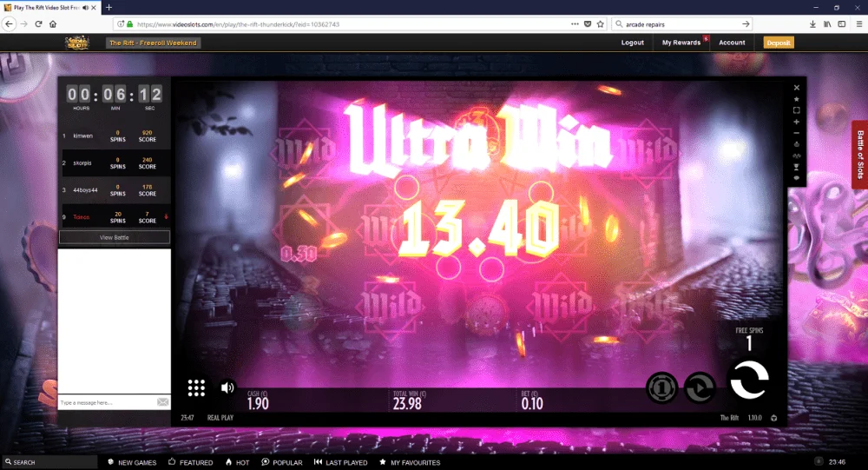Screen dimensions: 868x470
Task: Open Hot games in bottom menu
Action: pyautogui.click(x=237, y=462)
